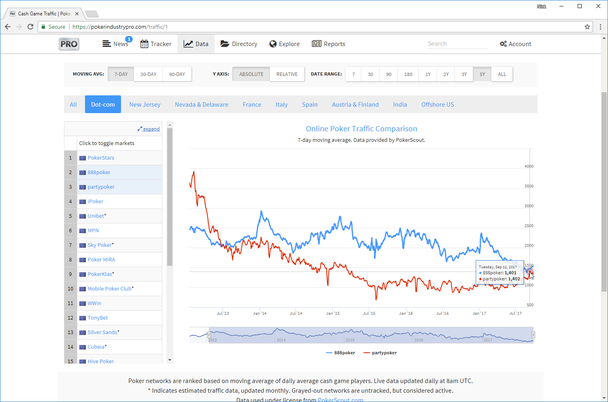Click left handle of range navigator
Viewport: 608px width, 402px height.
[x=209, y=335]
